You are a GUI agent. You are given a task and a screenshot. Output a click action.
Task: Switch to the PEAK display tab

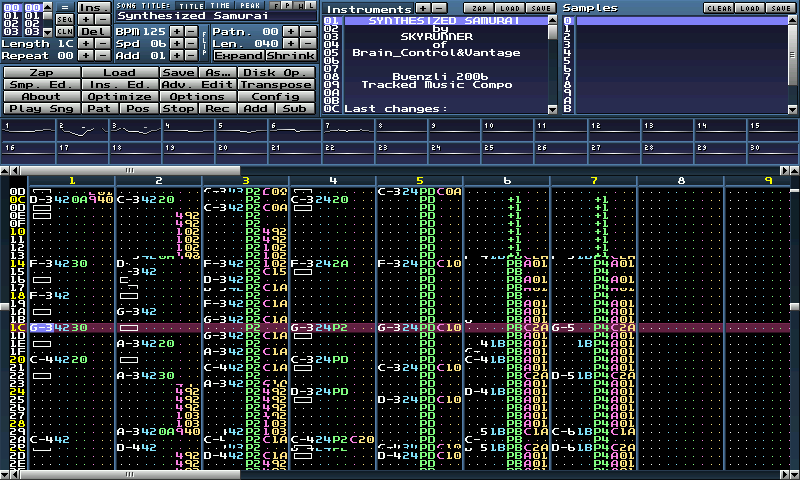(x=249, y=5)
